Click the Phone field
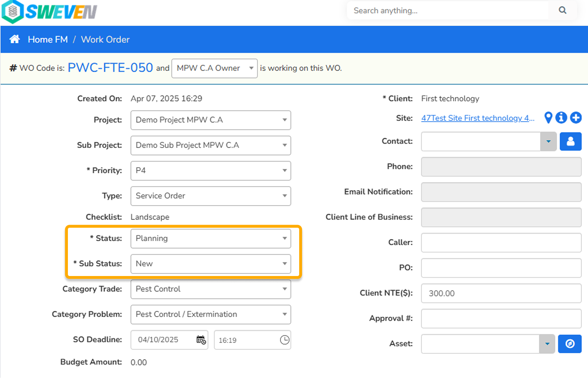588x378 pixels. [x=501, y=167]
